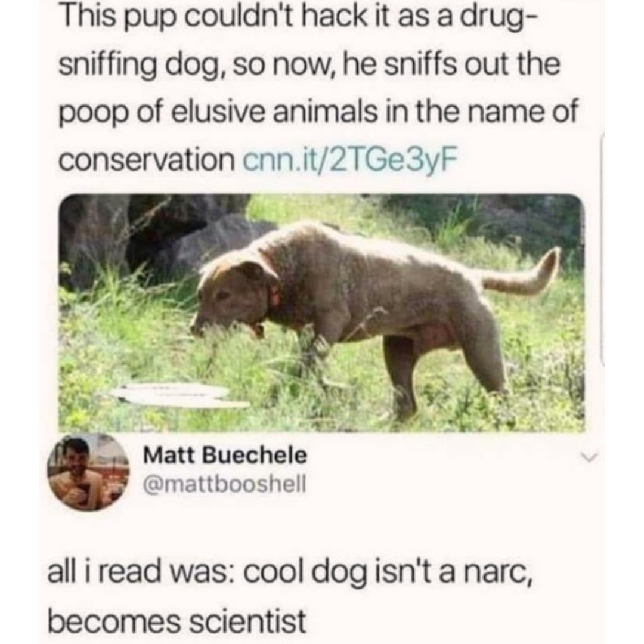Click the 'becomes scientist' line of text
Image resolution: width=644 pixels, height=644 pixels.
[x=177, y=621]
